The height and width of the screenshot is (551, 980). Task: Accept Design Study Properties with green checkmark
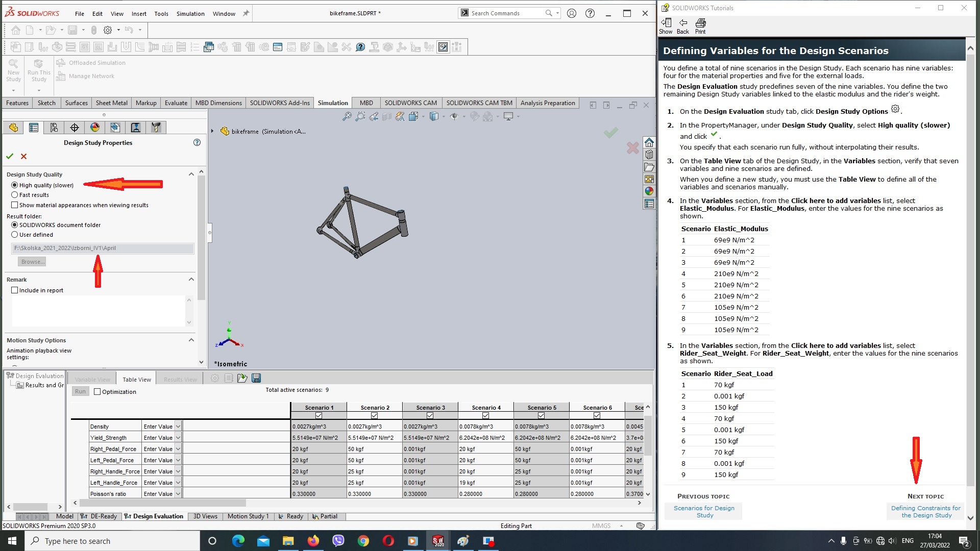click(10, 156)
